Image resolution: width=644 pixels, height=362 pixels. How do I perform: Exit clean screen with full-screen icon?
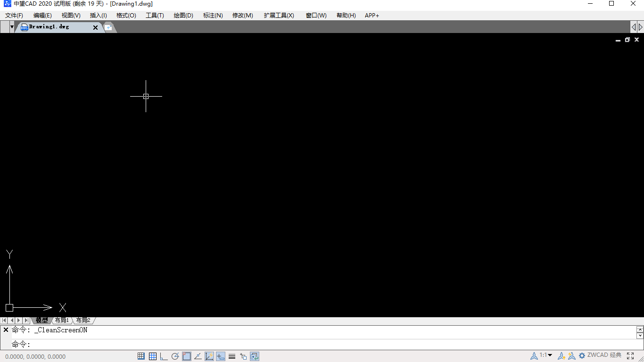[630, 356]
